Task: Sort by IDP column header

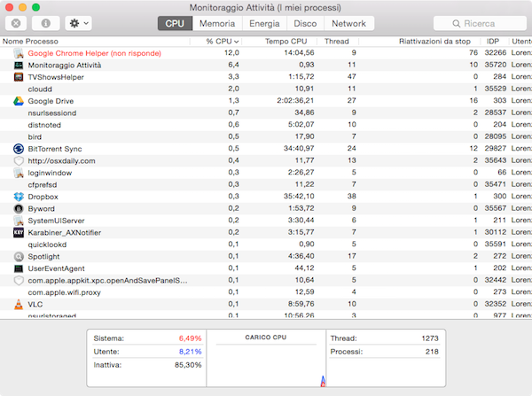Action: click(x=493, y=42)
